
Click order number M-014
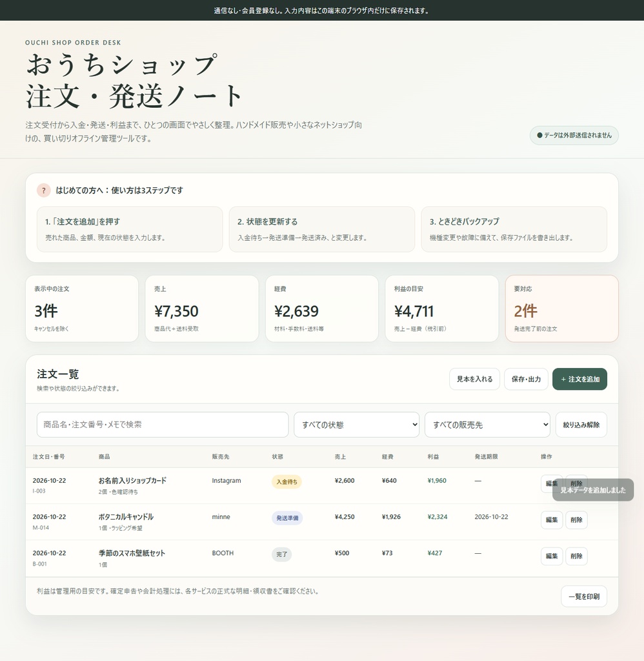coord(41,527)
